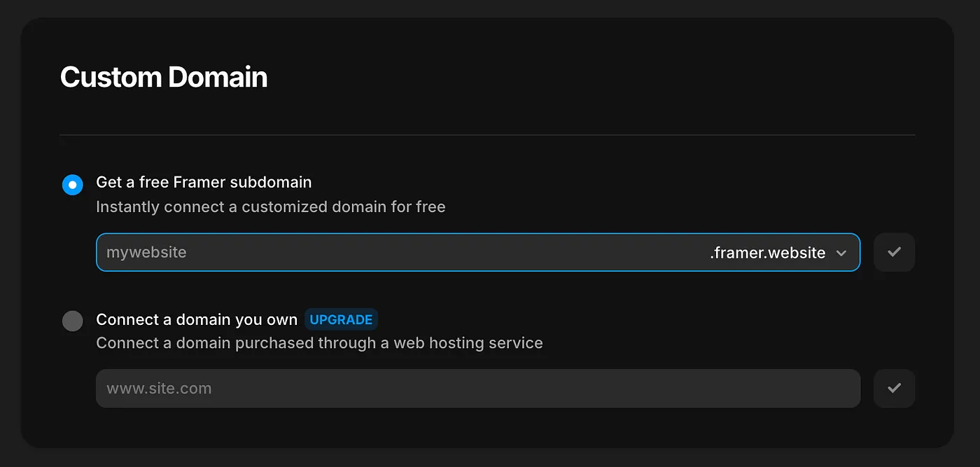Screen dimensions: 980x467
Task: Click the Instantly connect a customized domain text
Action: (x=271, y=207)
